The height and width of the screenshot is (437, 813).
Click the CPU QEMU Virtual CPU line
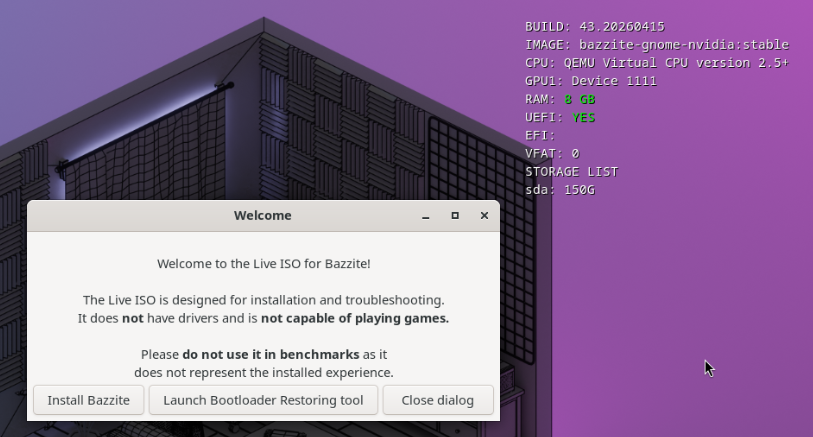(x=656, y=63)
